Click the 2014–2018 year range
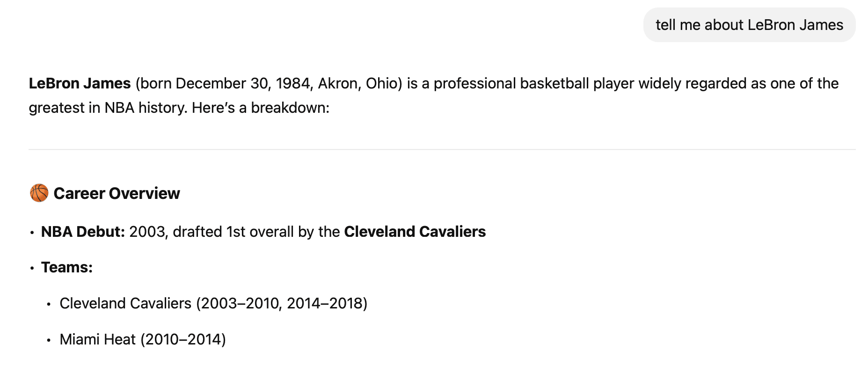The width and height of the screenshot is (868, 366). coord(324,303)
